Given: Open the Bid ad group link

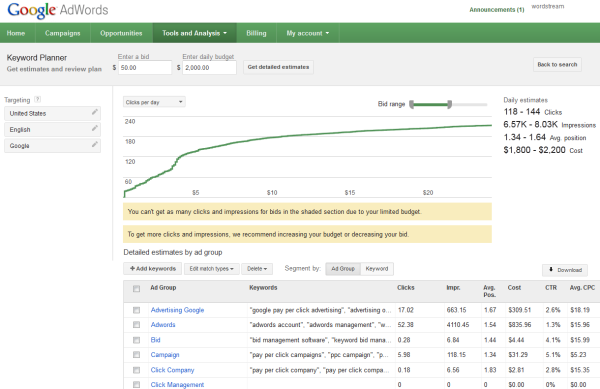Looking at the screenshot, I should [155, 340].
